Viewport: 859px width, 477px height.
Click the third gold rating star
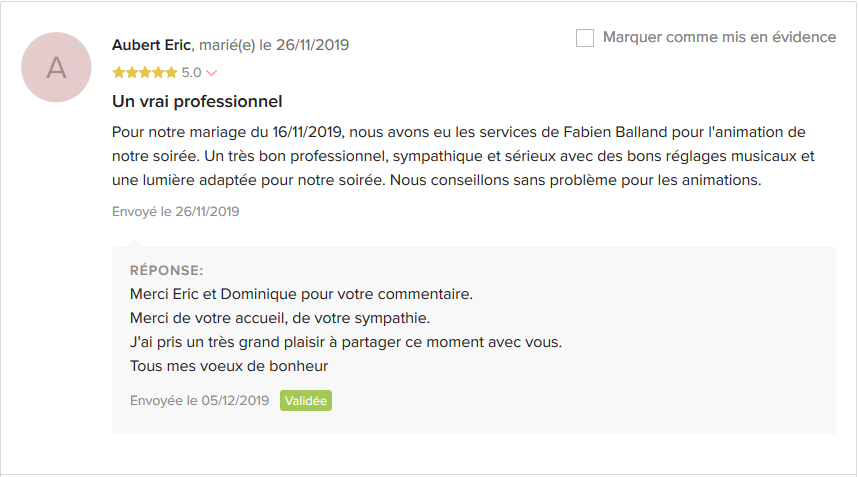click(145, 73)
